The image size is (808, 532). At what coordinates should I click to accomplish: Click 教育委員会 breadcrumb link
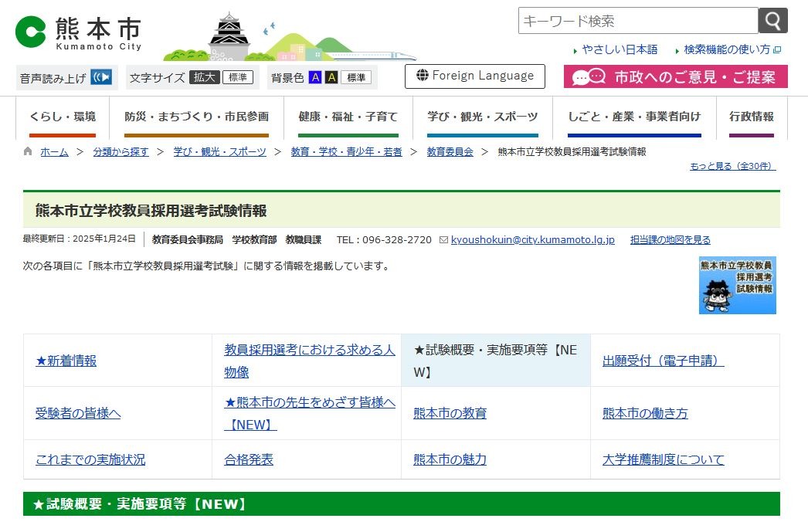coord(450,151)
